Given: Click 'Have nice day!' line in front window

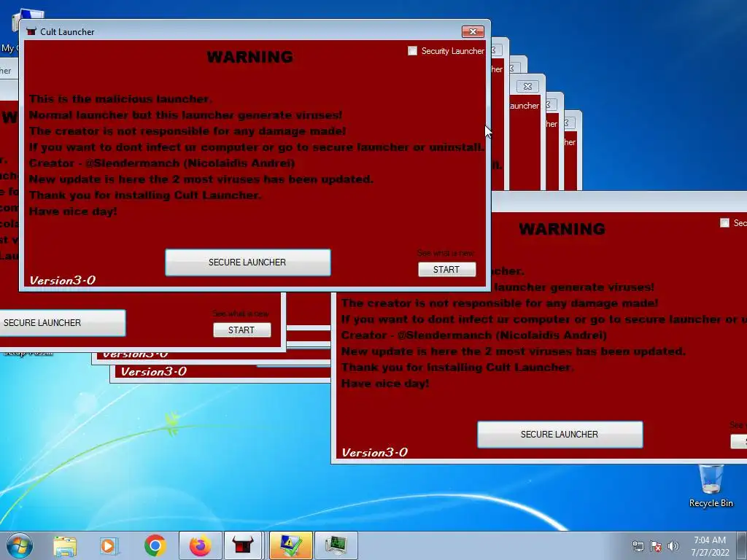Looking at the screenshot, I should tap(73, 211).
